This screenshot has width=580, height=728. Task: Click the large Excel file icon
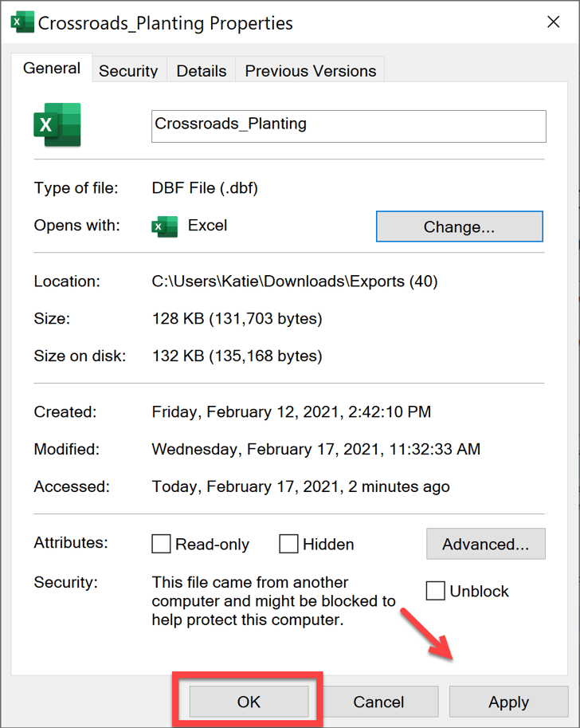pos(57,125)
